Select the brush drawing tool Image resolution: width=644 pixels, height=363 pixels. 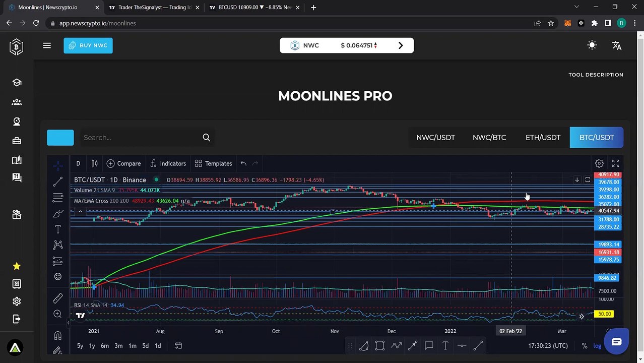(58, 214)
